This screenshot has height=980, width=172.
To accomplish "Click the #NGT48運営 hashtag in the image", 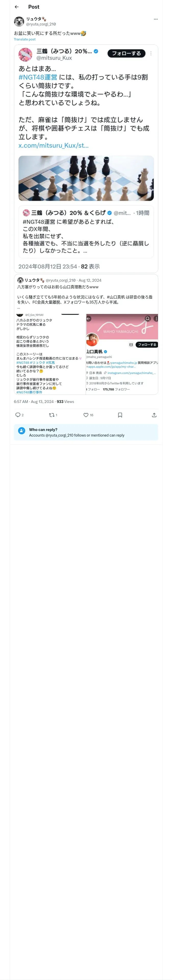I will click(x=38, y=77).
